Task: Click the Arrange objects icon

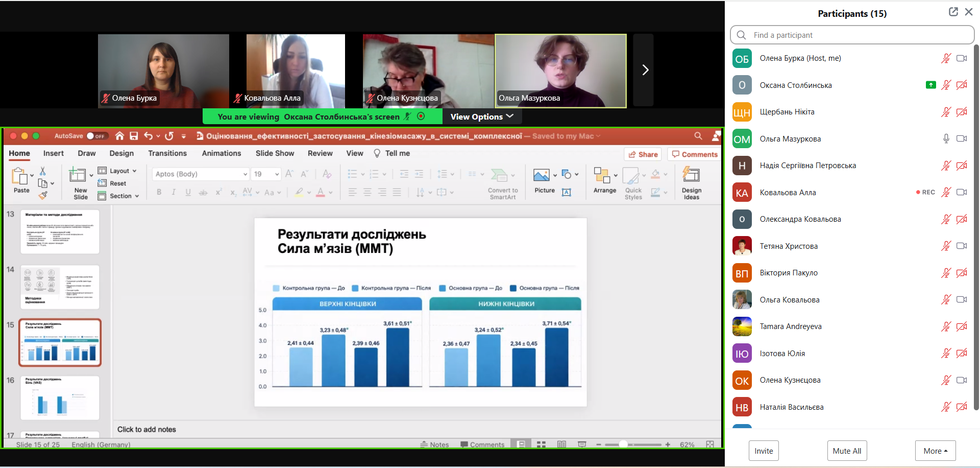Action: [602, 176]
